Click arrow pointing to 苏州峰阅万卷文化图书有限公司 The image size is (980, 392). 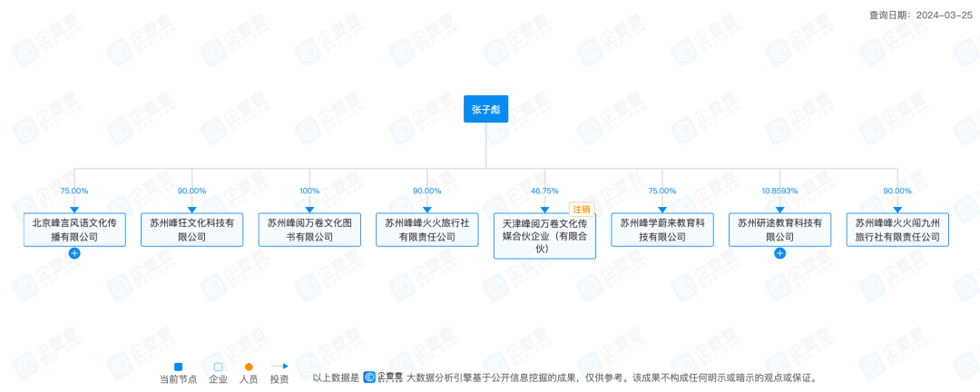tap(309, 210)
